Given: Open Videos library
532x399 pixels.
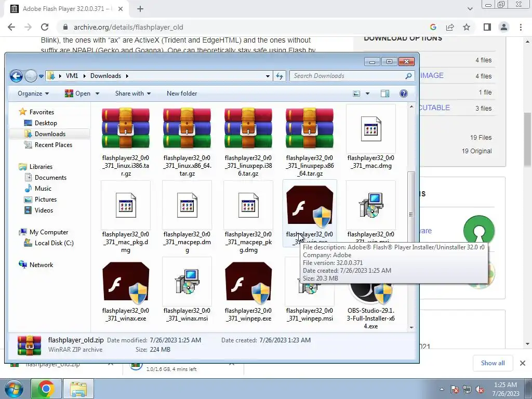Looking at the screenshot, I should tap(44, 210).
